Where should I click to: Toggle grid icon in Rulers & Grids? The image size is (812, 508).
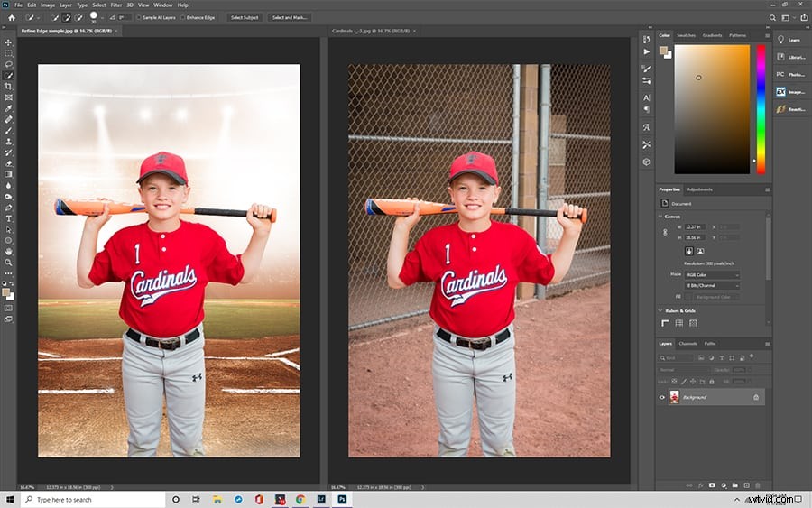click(678, 323)
